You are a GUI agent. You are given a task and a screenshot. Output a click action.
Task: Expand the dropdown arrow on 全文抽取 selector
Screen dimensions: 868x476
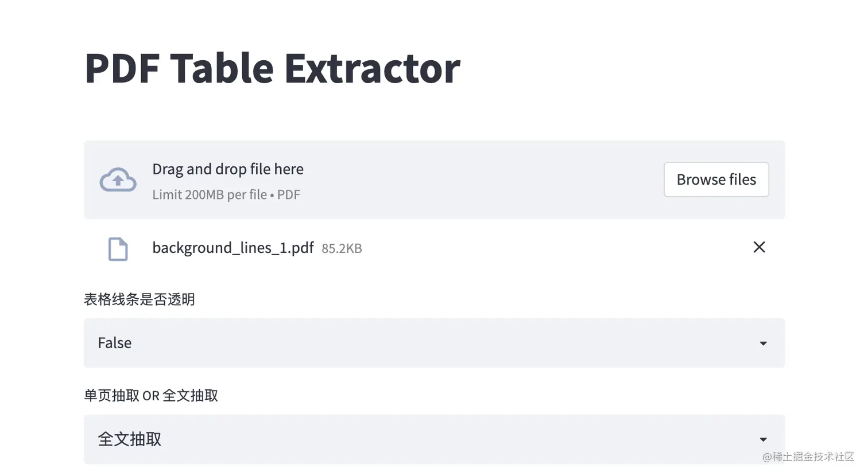click(763, 440)
